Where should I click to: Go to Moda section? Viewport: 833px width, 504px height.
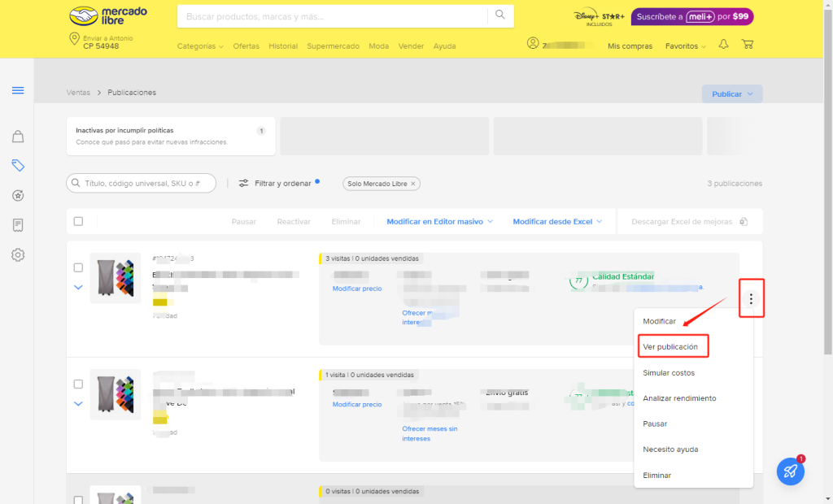[379, 46]
